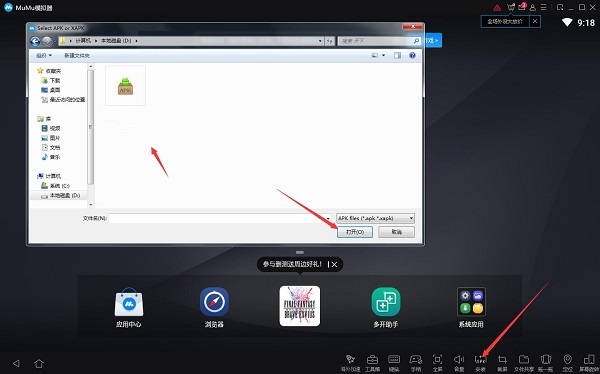The width and height of the screenshot is (600, 374).
Task: Click the gamepad controller icon
Action: point(416,359)
